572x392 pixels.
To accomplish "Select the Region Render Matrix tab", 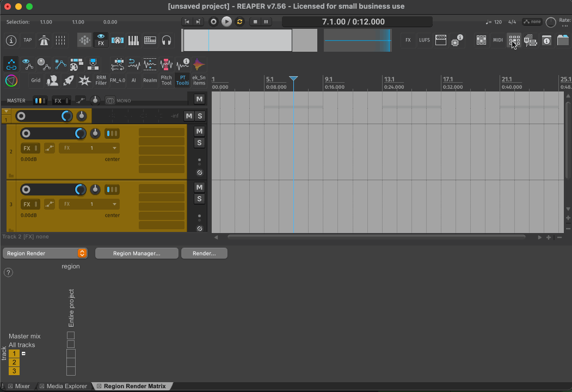I will (134, 386).
